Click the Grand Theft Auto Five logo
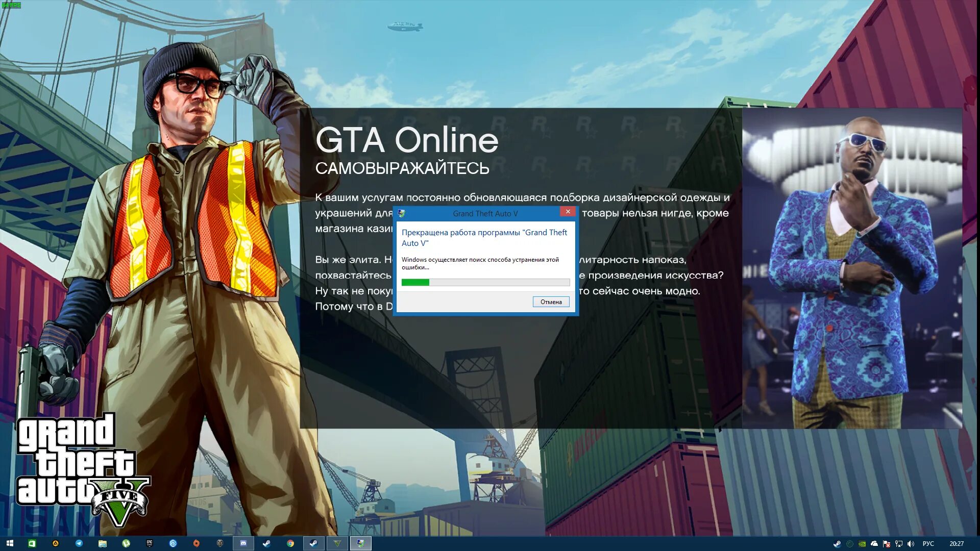980x551 pixels. pyautogui.click(x=83, y=469)
